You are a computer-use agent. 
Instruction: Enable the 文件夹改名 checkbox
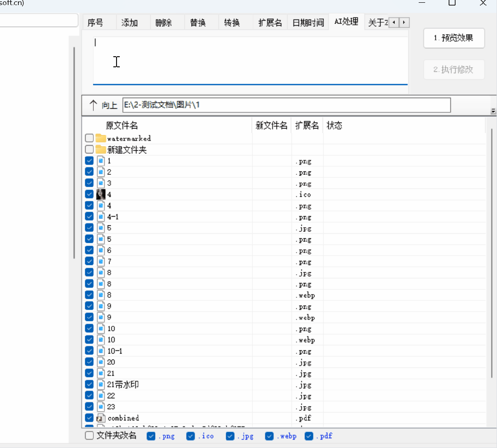pyautogui.click(x=89, y=435)
